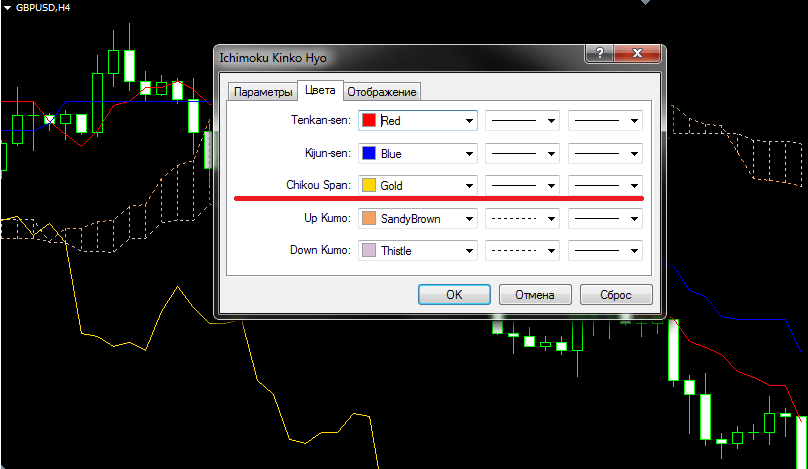Open the Down Kumo color dropdown
808x469 pixels.
[469, 250]
